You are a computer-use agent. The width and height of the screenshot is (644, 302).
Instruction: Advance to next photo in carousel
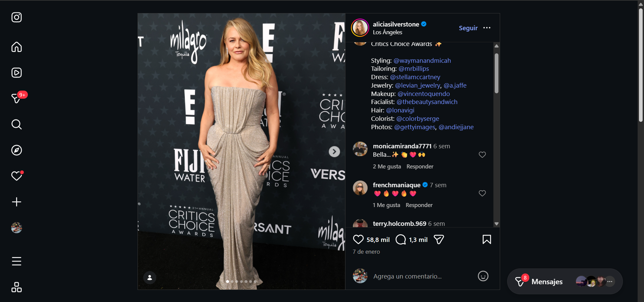(334, 152)
